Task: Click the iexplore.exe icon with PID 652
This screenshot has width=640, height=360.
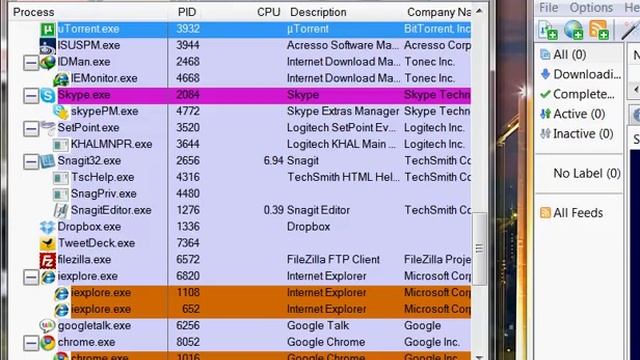Action: point(61,310)
